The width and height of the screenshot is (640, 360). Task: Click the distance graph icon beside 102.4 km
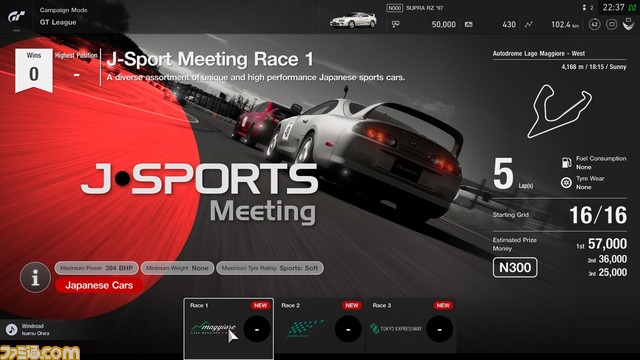point(529,25)
